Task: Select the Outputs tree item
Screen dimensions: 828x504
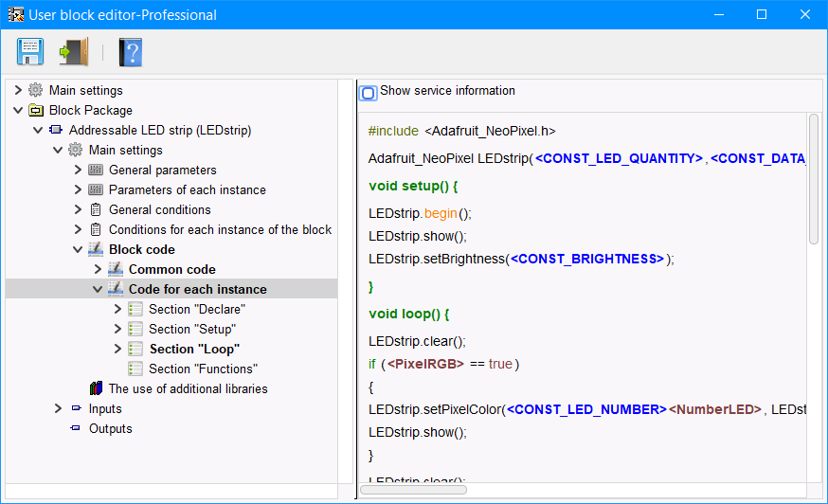Action: pyautogui.click(x=110, y=429)
